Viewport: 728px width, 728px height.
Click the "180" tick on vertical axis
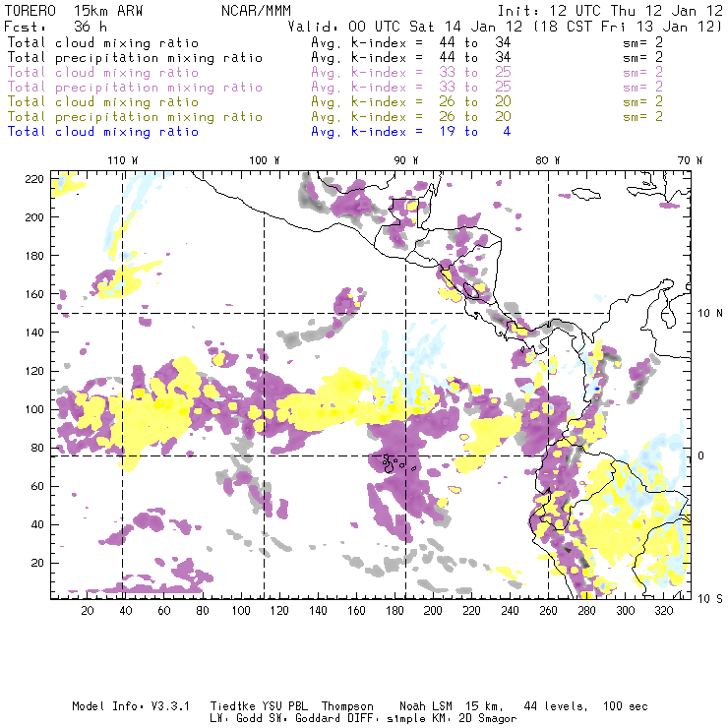click(x=34, y=256)
